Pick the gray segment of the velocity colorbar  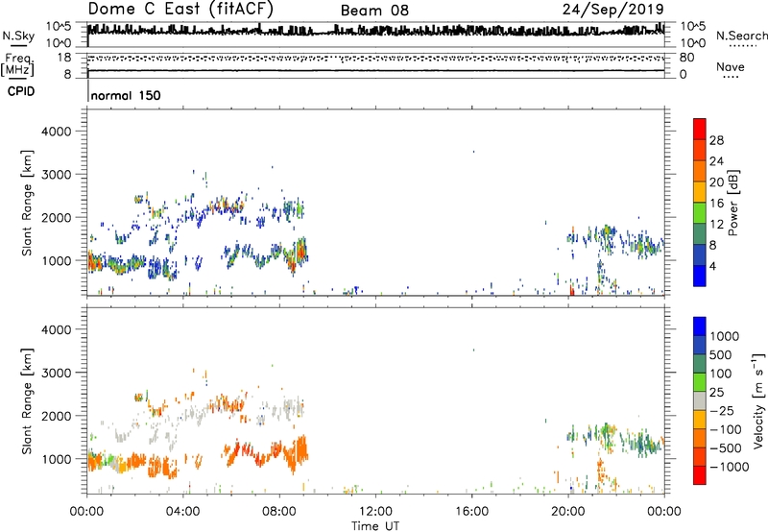point(700,400)
